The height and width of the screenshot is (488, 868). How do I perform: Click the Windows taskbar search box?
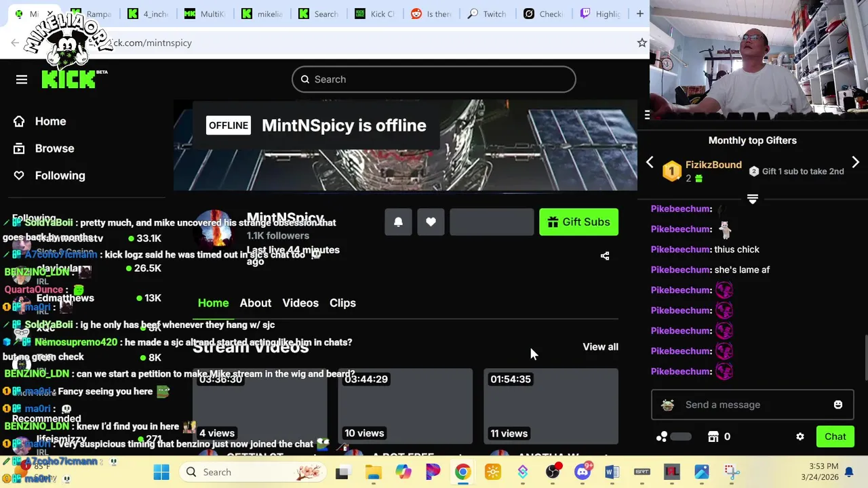point(253,472)
